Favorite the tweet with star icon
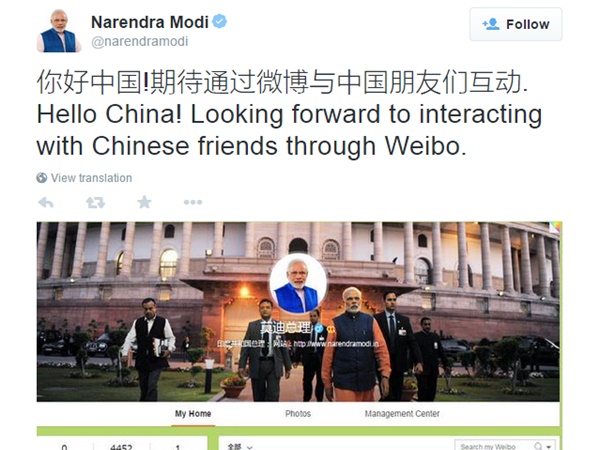Screen dimensions: 600x450 (144, 202)
